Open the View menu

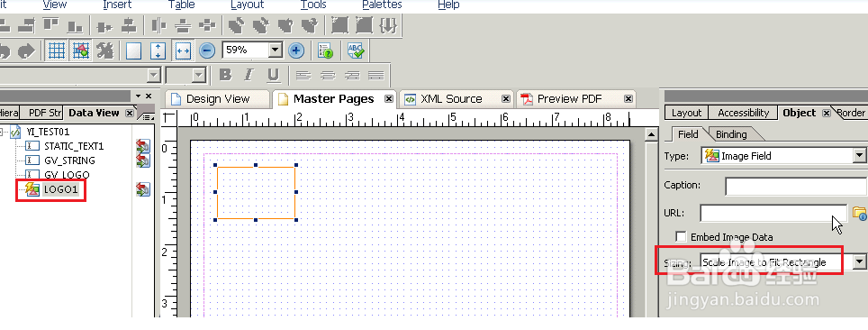pos(55,5)
